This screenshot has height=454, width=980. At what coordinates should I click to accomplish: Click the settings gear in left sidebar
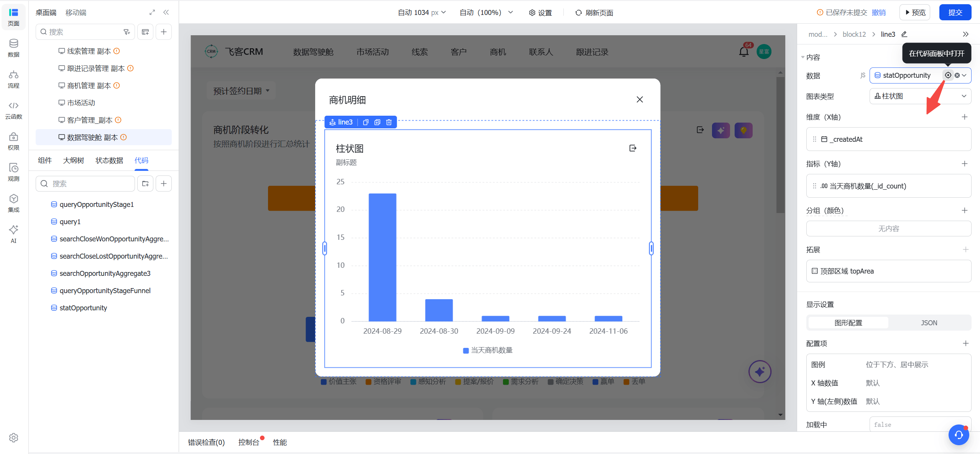click(x=13, y=438)
